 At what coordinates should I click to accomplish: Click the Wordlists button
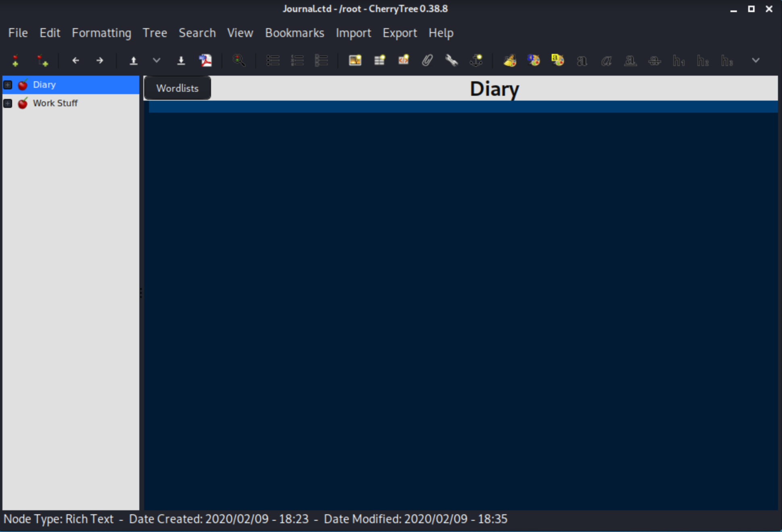tap(177, 88)
